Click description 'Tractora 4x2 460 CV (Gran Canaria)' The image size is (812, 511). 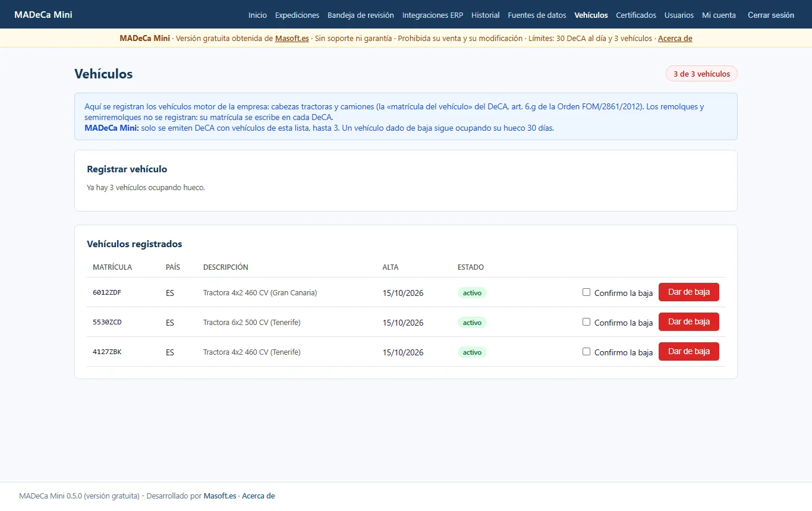[260, 292]
